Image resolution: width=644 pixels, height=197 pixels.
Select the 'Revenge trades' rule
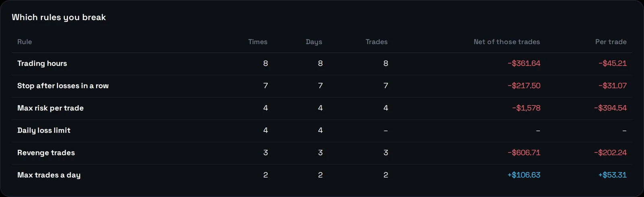pyautogui.click(x=322, y=153)
